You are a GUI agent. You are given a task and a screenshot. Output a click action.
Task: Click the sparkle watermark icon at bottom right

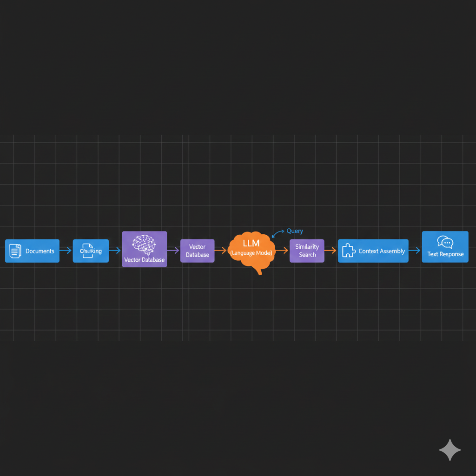[450, 450]
